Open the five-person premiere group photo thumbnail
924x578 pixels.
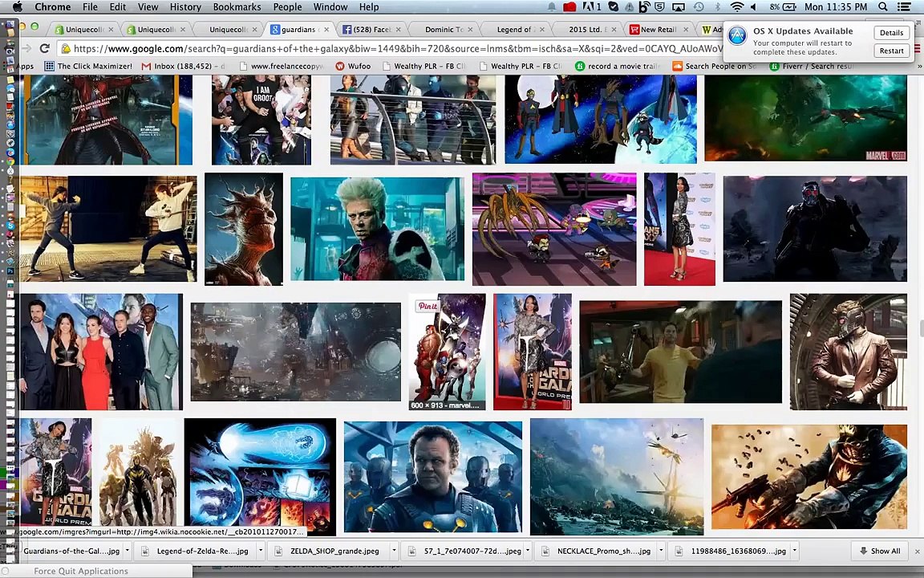tap(101, 352)
